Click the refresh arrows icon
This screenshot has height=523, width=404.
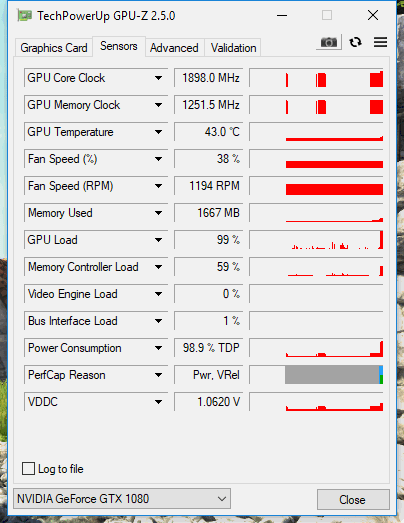point(355,42)
